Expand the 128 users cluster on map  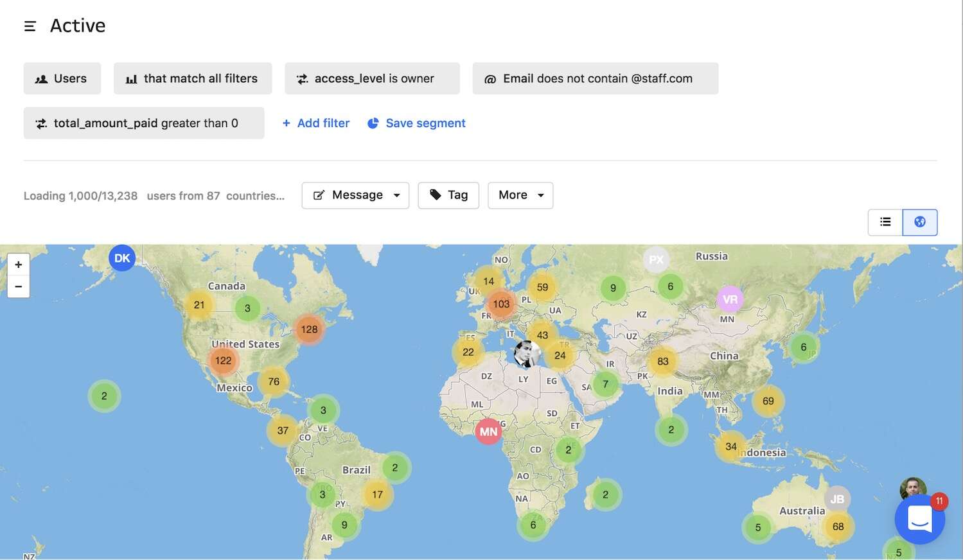click(x=309, y=329)
